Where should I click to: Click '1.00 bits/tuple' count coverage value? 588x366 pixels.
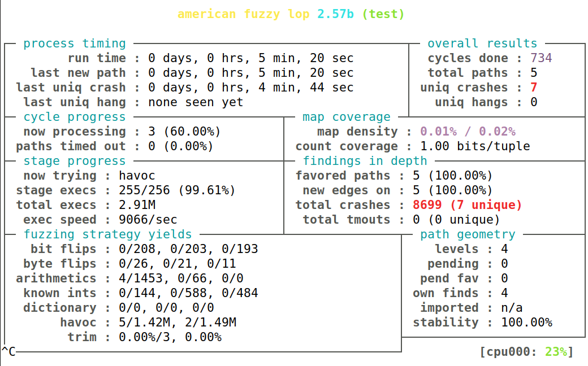coord(475,146)
